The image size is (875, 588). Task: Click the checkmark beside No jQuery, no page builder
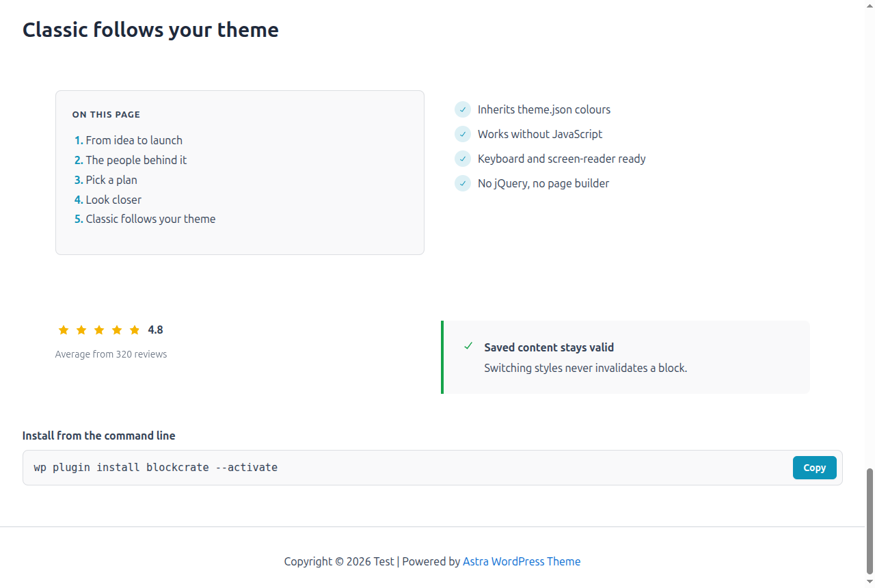click(463, 183)
